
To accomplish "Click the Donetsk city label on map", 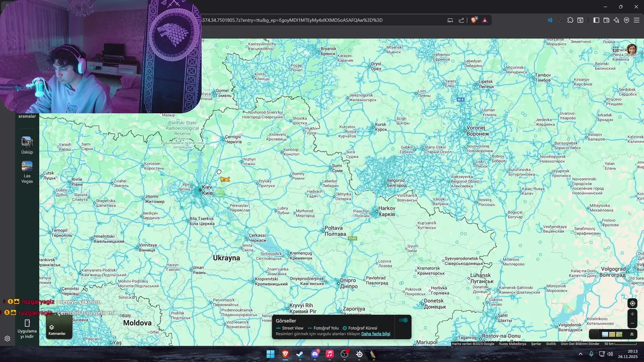I will click(434, 304).
